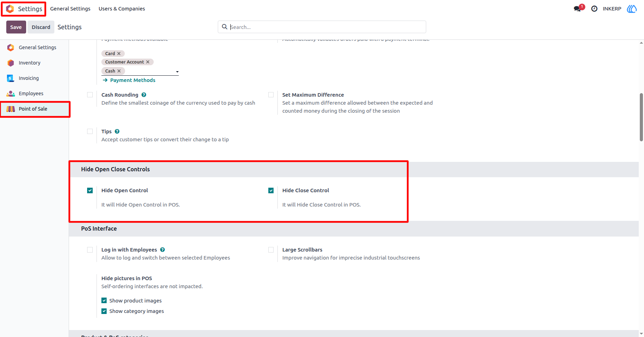
Task: Remove the Customer Account tag
Action: 148,62
